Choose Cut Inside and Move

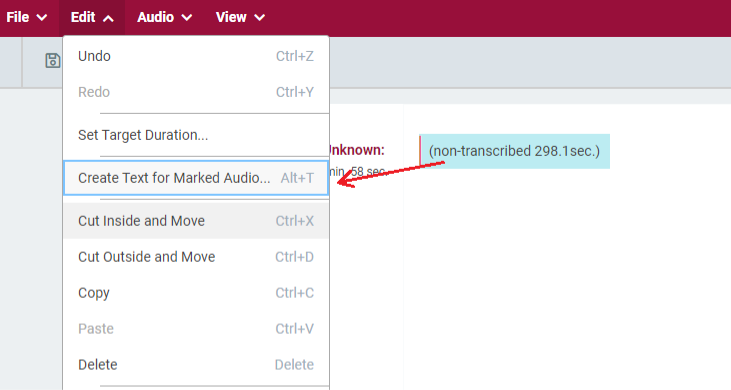(196, 221)
